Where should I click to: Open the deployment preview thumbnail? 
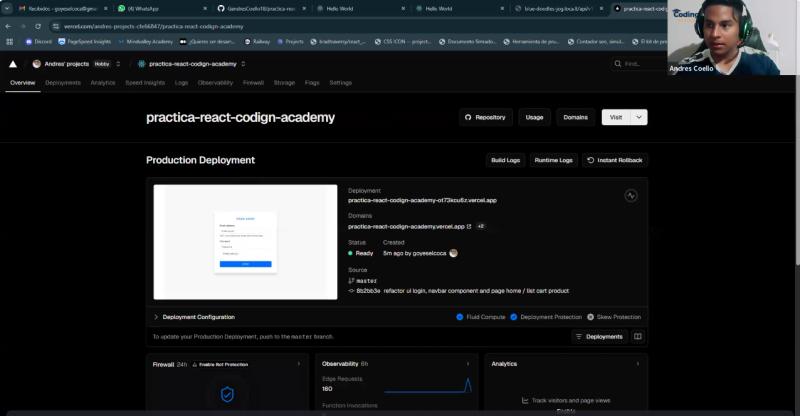245,242
